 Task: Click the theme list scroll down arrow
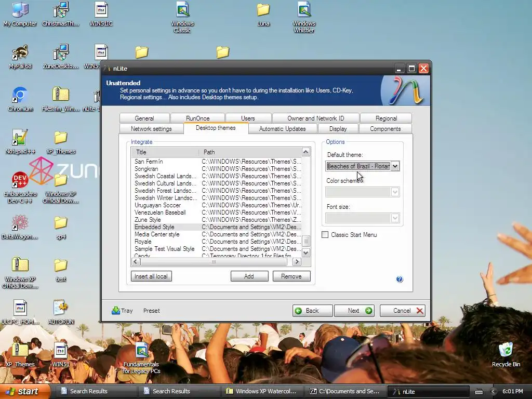coord(305,252)
